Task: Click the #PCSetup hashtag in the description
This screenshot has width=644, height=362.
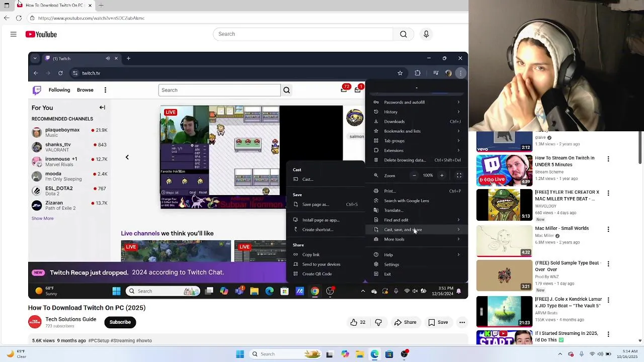Action: coord(99,340)
